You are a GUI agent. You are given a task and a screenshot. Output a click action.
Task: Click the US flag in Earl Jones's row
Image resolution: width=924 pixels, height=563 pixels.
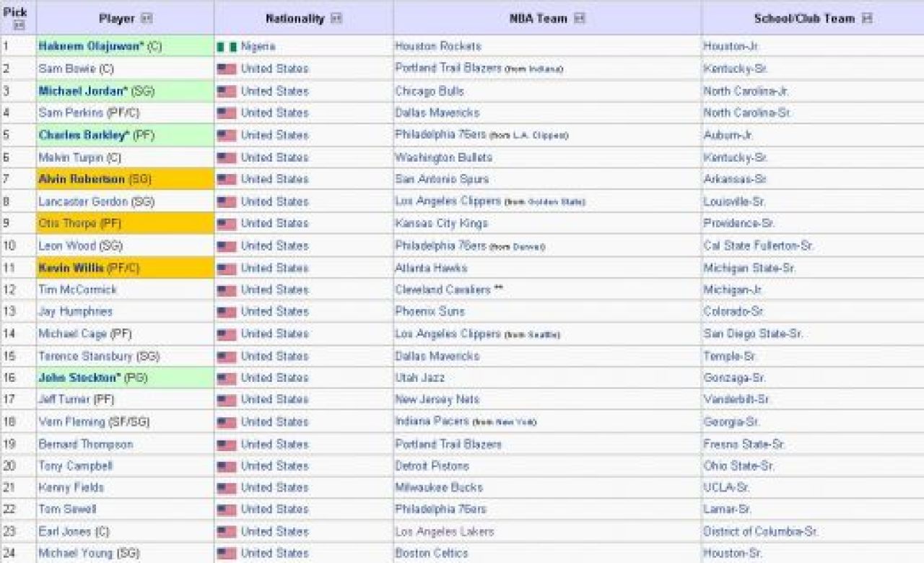click(x=227, y=532)
